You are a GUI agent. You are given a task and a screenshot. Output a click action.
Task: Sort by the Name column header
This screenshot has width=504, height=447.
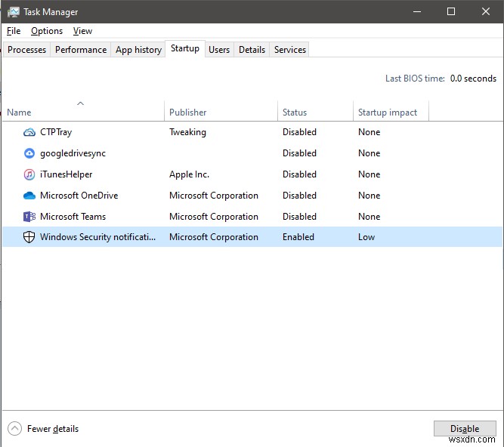pyautogui.click(x=83, y=111)
